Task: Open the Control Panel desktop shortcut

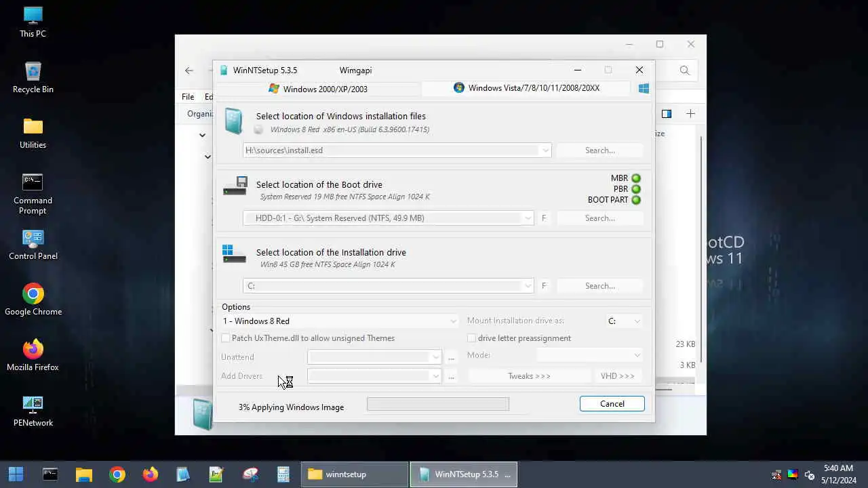Action: (33, 245)
